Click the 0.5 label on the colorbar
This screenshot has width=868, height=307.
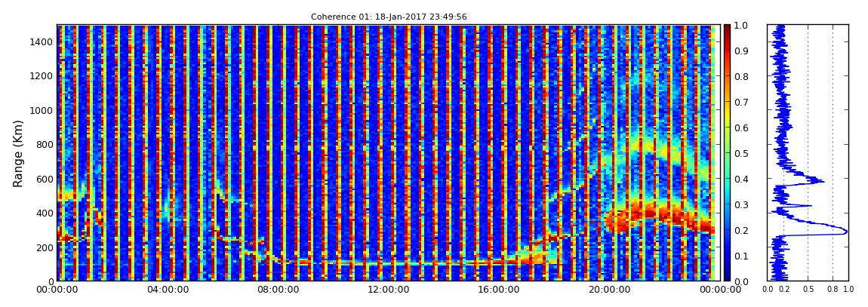click(743, 153)
